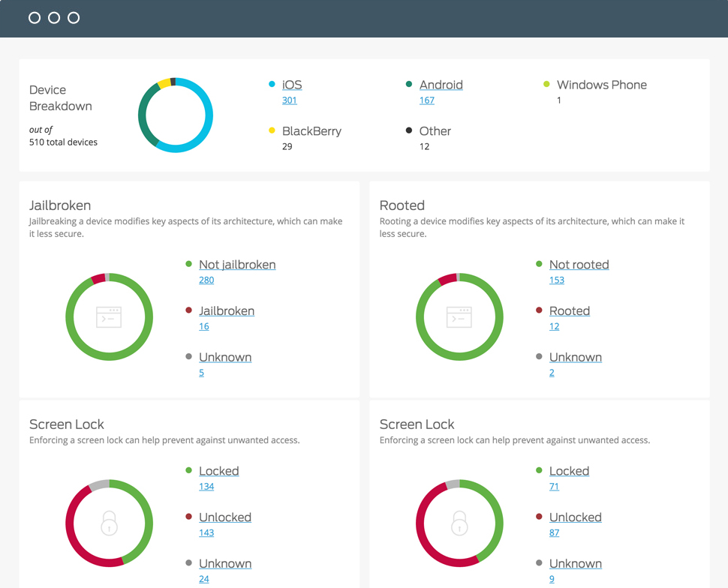Open the Android devices link
The image size is (728, 588).
[441, 85]
